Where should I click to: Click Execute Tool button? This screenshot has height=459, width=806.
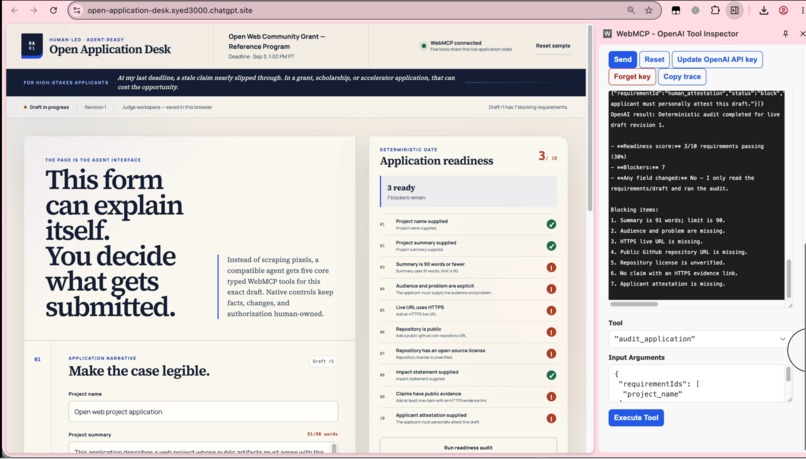pos(636,417)
